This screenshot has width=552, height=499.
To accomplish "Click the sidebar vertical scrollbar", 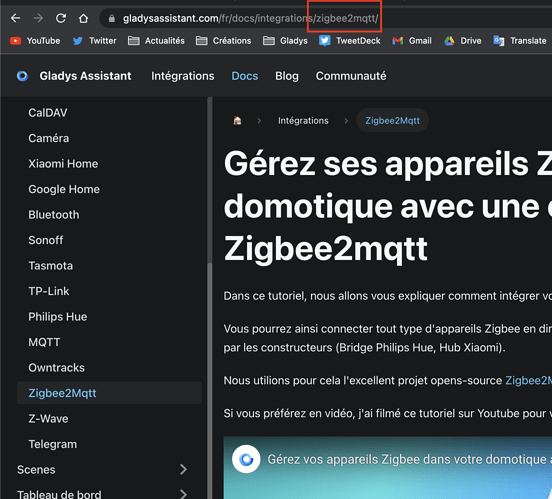I will point(210,380).
